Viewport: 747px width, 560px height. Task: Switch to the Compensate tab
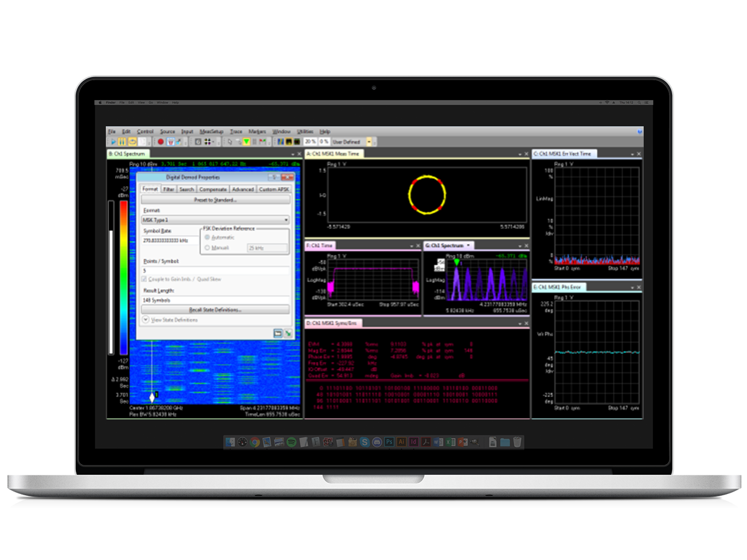(214, 189)
